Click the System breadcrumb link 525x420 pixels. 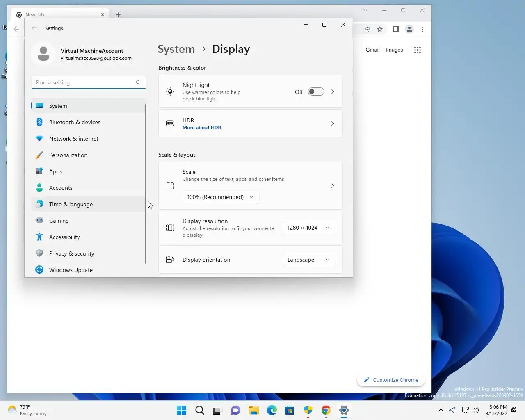pos(176,49)
